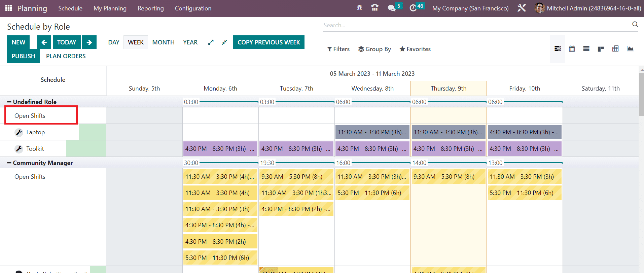Click the PUBLISH button

(23, 56)
